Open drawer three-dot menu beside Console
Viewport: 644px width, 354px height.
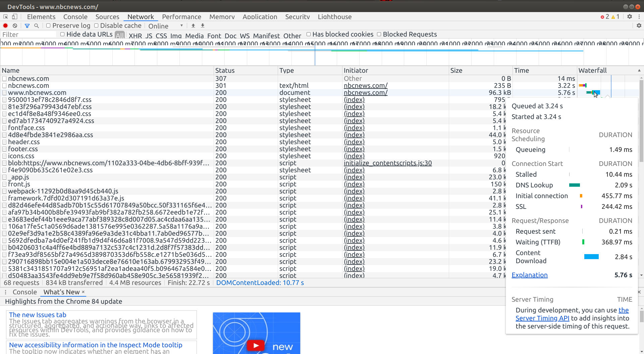click(5, 292)
